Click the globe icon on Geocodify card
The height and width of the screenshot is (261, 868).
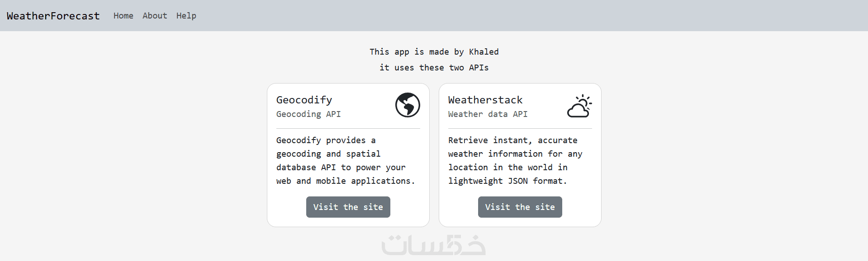408,105
